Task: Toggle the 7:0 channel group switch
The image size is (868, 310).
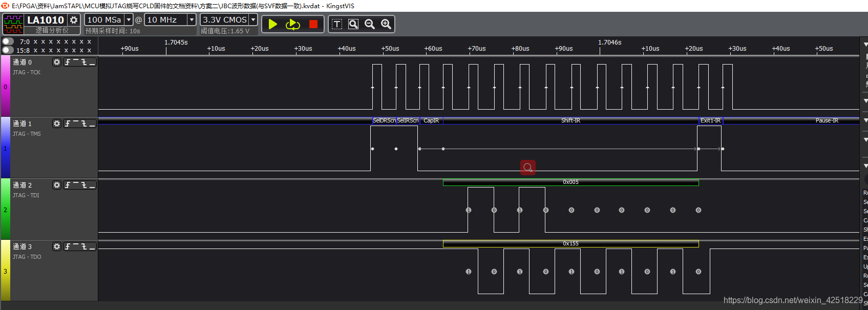Action: 8,42
